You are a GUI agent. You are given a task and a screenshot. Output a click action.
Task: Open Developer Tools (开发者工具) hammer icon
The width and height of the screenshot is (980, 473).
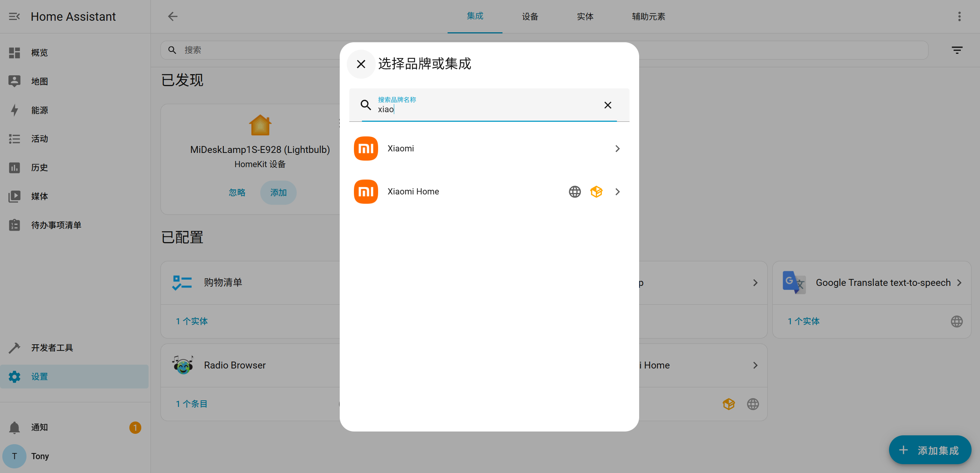15,348
